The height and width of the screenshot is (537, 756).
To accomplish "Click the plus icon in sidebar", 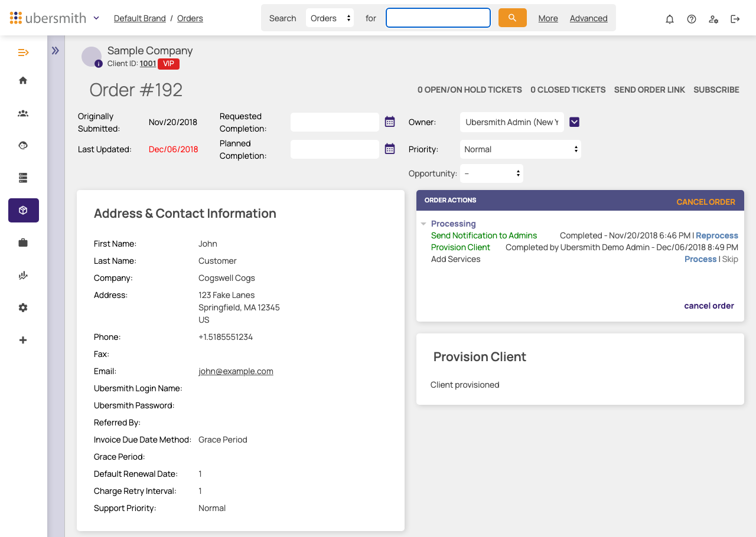I will click(23, 340).
